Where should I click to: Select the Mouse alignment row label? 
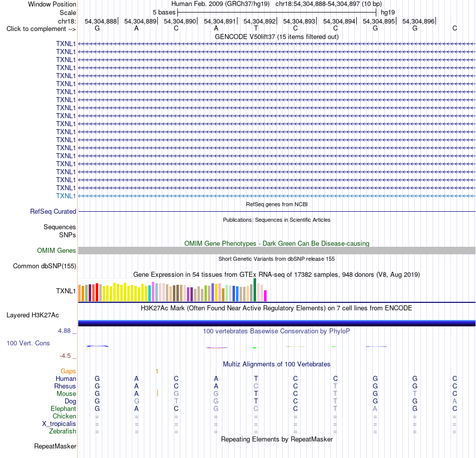click(66, 394)
